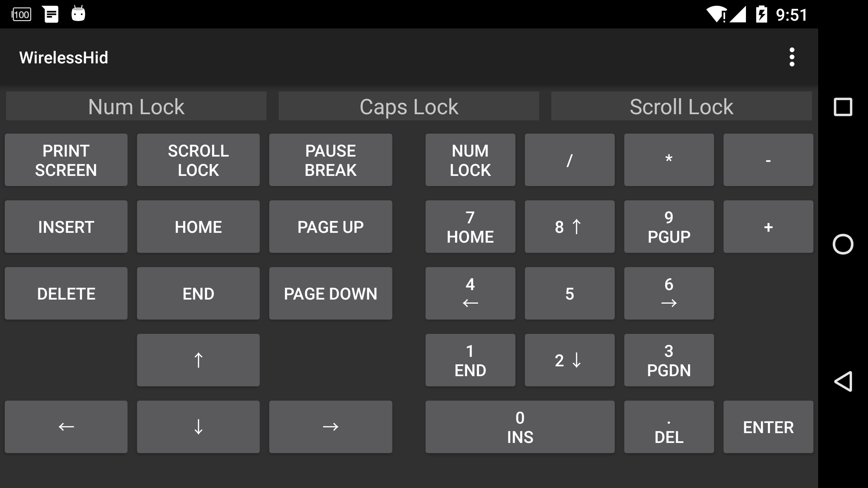Viewport: 868px width, 488px height.
Task: Press the numpad ENTER key
Action: point(768,427)
